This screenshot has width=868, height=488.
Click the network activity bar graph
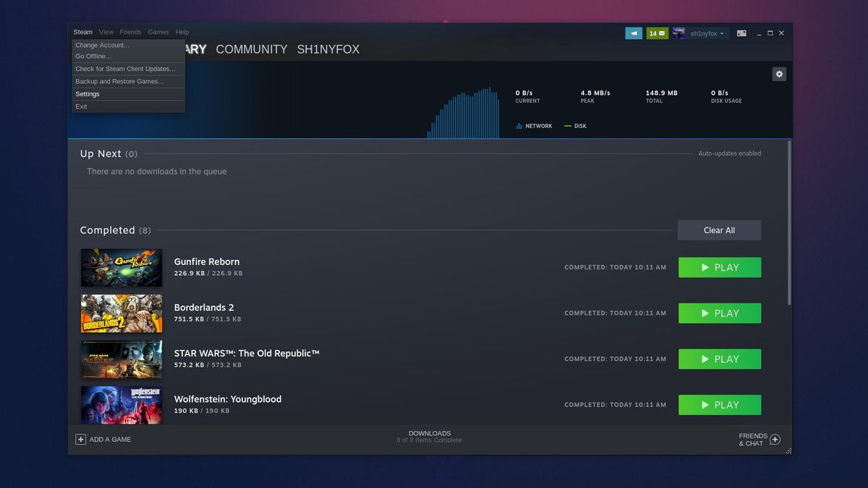[463, 113]
